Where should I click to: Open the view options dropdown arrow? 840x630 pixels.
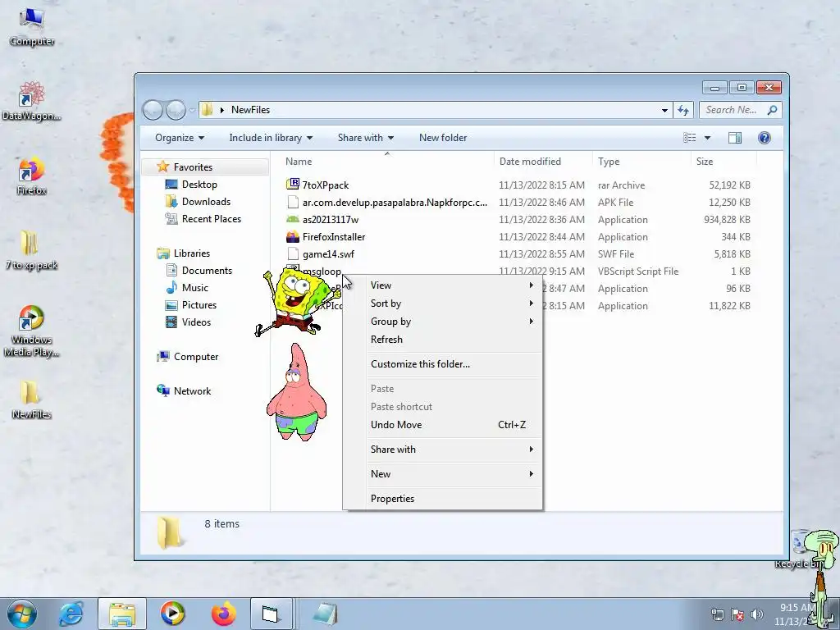[x=707, y=138]
